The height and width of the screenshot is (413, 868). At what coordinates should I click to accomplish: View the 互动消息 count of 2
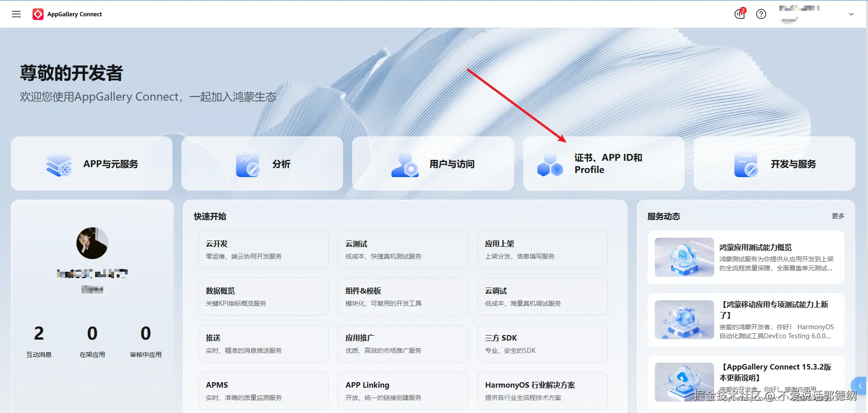click(x=39, y=333)
